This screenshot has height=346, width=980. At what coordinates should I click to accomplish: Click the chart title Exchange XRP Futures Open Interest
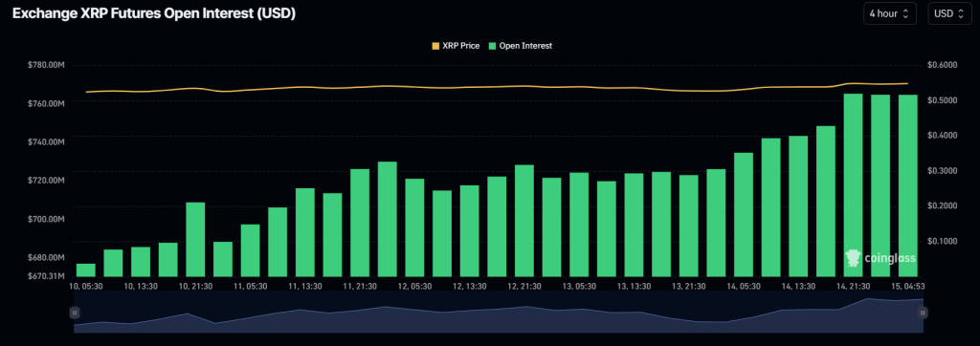click(x=154, y=13)
